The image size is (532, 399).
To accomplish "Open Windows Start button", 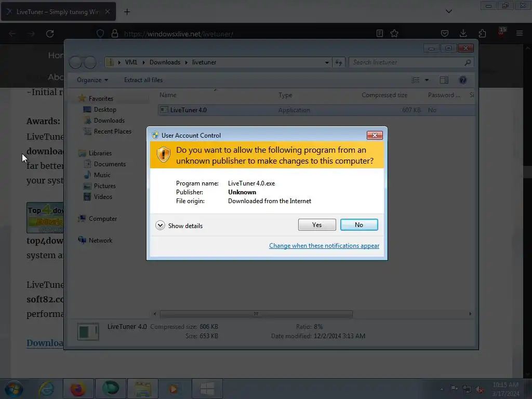I will click(x=14, y=389).
